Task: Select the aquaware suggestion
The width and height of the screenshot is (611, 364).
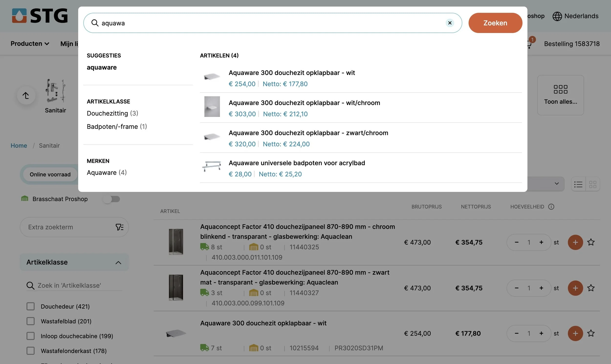Action: 102,67
